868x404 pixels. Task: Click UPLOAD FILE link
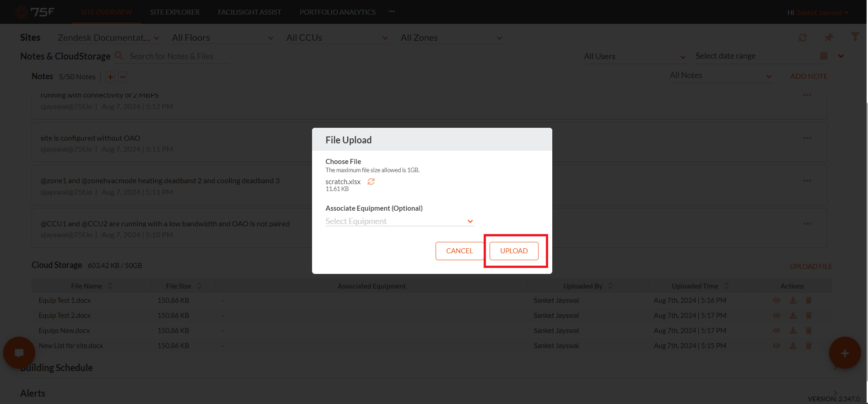click(811, 267)
